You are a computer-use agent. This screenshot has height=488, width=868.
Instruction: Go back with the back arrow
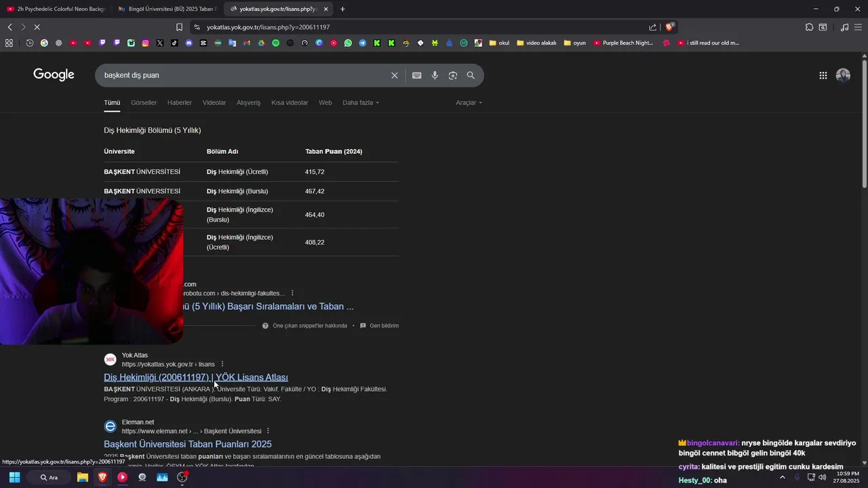click(9, 27)
